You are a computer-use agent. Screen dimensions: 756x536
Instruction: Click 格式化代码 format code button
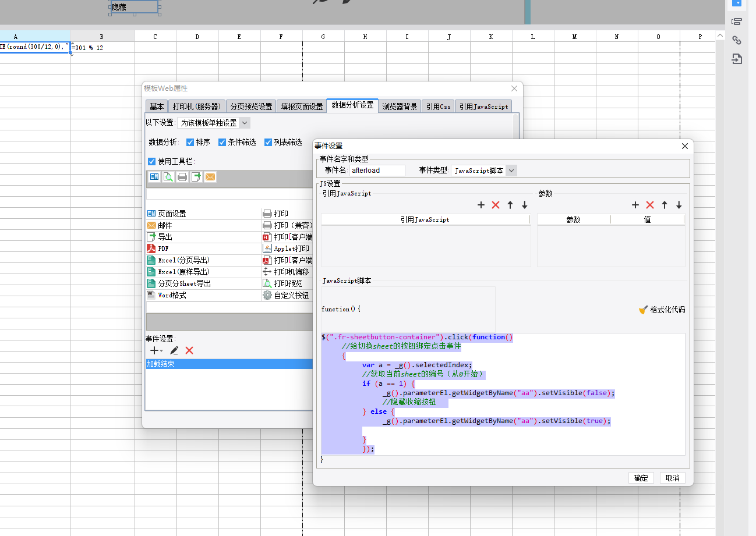(662, 310)
